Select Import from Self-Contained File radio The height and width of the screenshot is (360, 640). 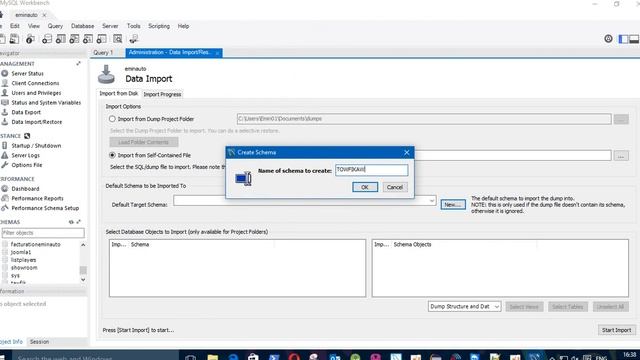(x=112, y=155)
